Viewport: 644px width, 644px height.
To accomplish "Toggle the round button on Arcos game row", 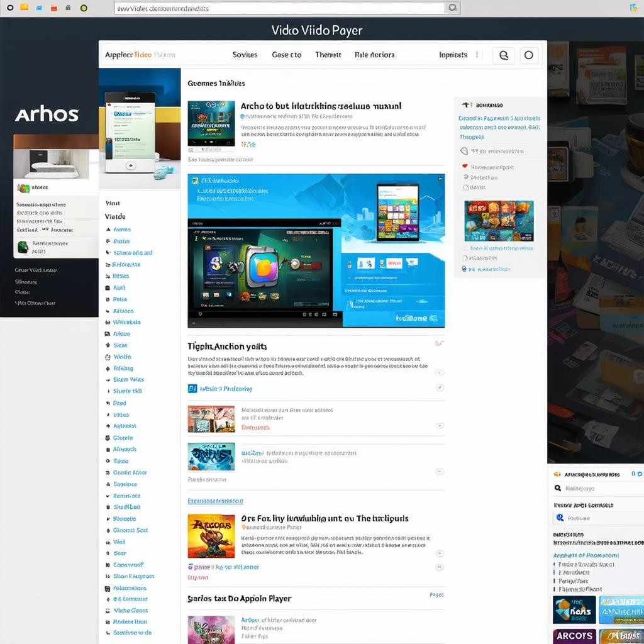I will pos(440,567).
